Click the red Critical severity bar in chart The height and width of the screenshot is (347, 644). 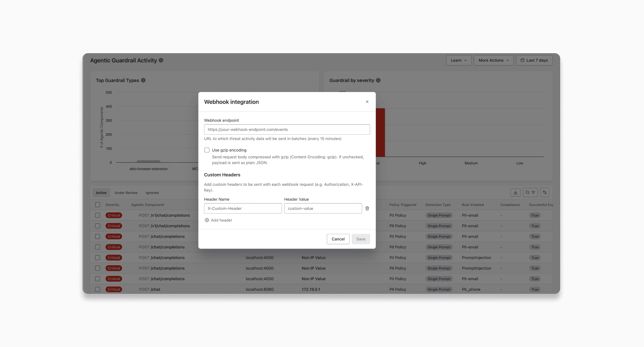tap(381, 132)
